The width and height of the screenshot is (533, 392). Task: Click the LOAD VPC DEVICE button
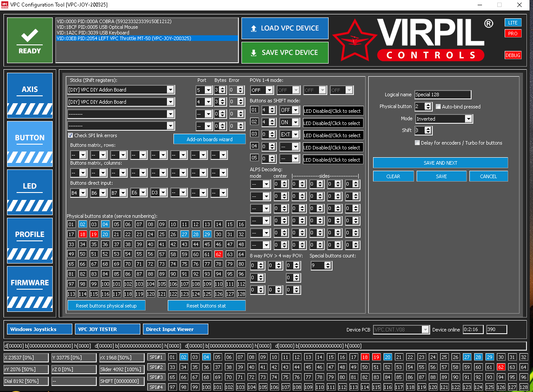pos(285,28)
